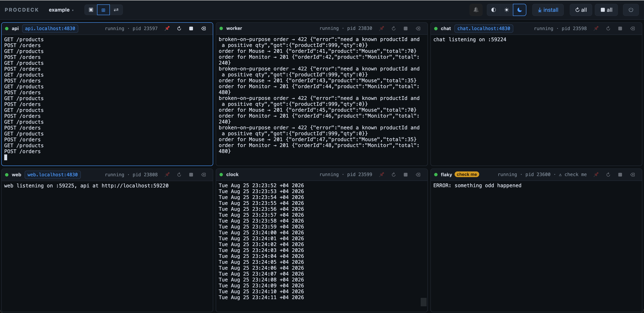Screen dimensions: 644x313
Task: Restart all processes
Action: click(581, 10)
